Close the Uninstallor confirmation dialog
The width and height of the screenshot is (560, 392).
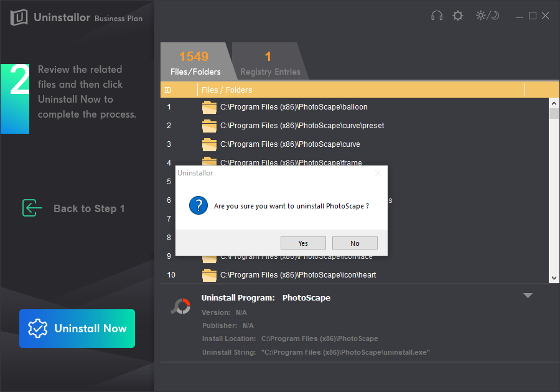click(378, 173)
